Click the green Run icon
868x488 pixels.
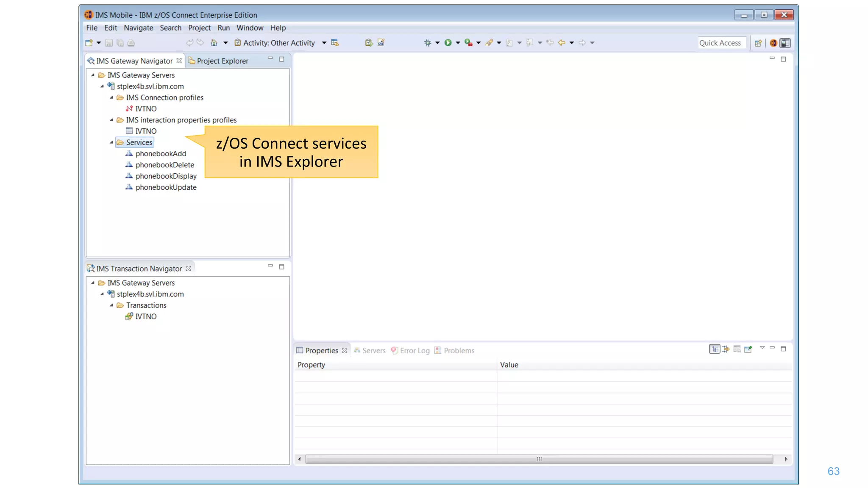pos(448,43)
